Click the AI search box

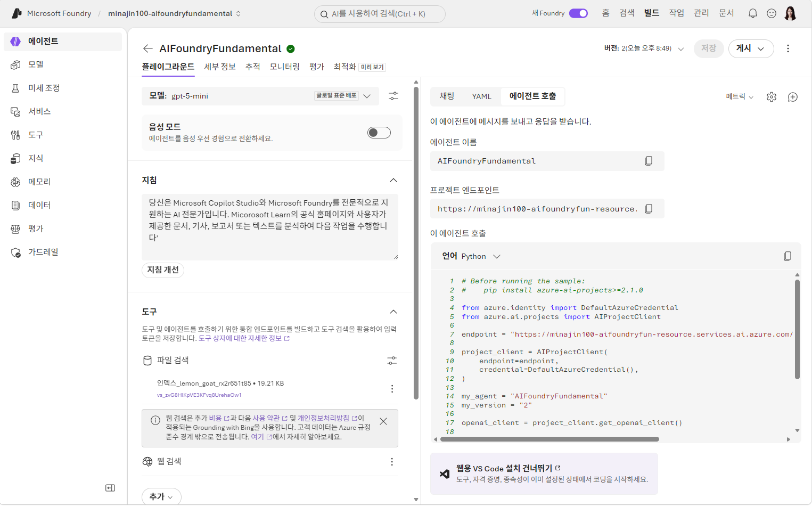(380, 14)
